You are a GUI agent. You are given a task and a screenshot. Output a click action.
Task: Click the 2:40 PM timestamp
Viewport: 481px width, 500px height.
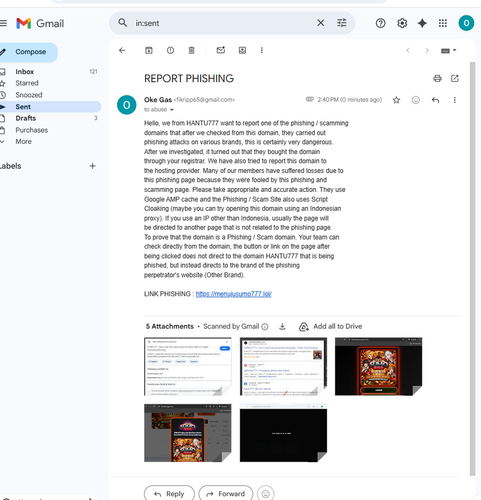click(x=350, y=100)
